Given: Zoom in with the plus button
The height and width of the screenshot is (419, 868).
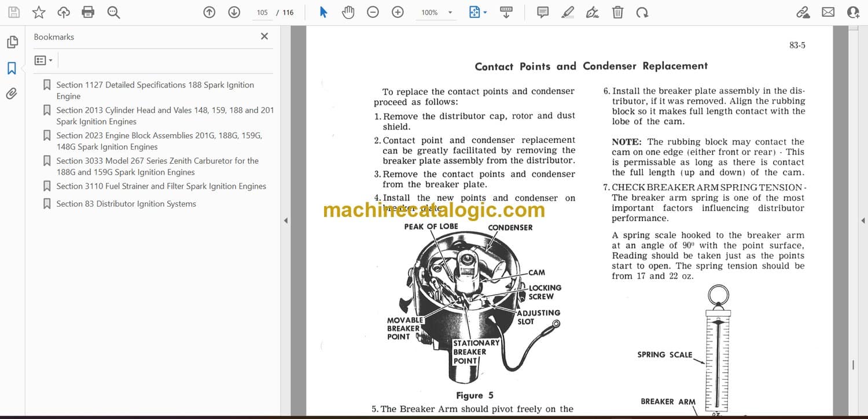Looking at the screenshot, I should (398, 12).
